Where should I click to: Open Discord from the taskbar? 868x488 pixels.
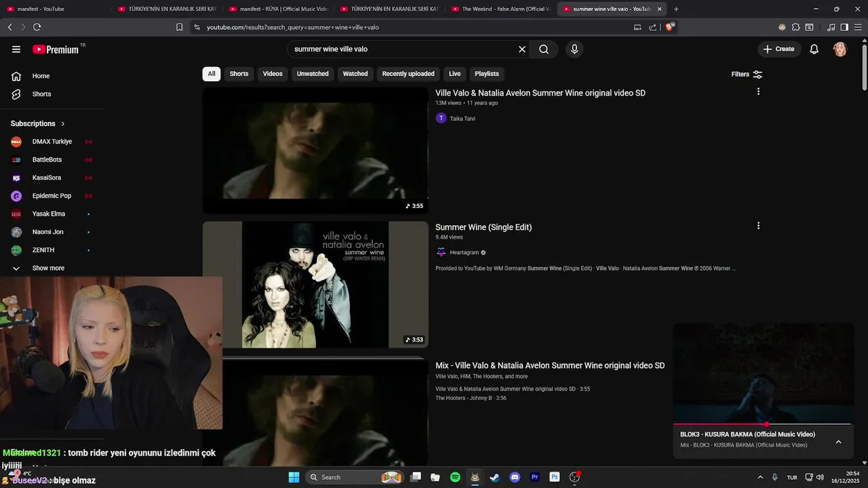[515, 477]
